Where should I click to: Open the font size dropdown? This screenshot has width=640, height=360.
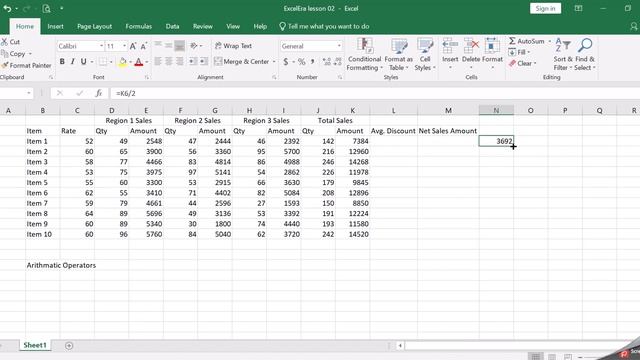tap(124, 46)
